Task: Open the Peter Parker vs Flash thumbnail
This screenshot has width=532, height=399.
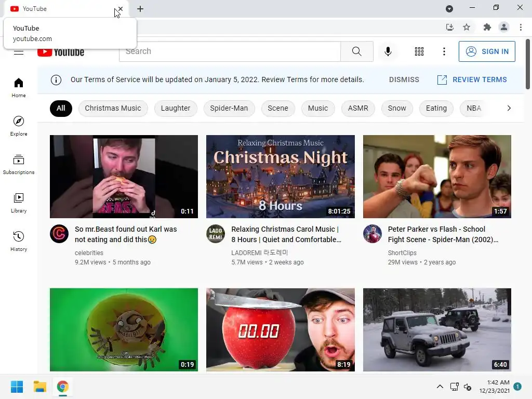Action: [x=437, y=177]
